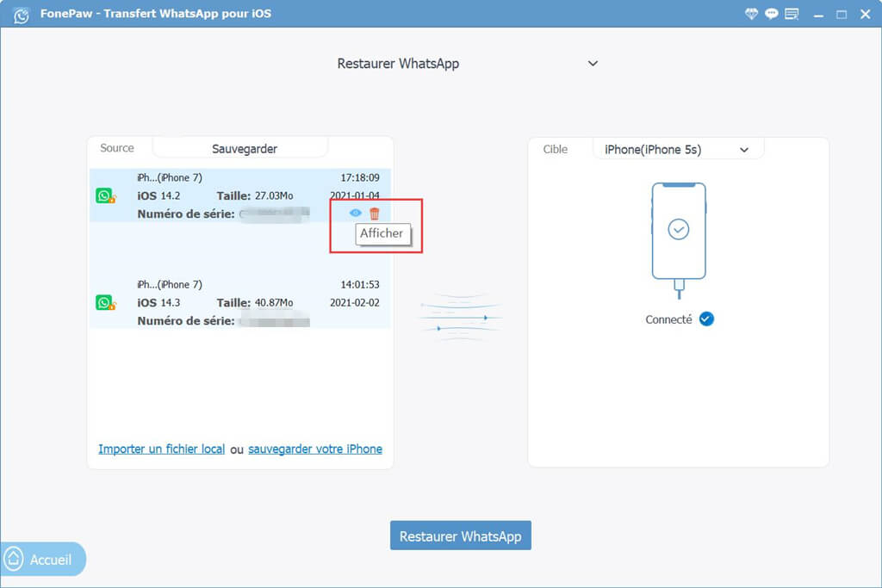Click the FonePaw WhatsApp logo in title bar
Image resolution: width=882 pixels, height=588 pixels.
(22, 15)
